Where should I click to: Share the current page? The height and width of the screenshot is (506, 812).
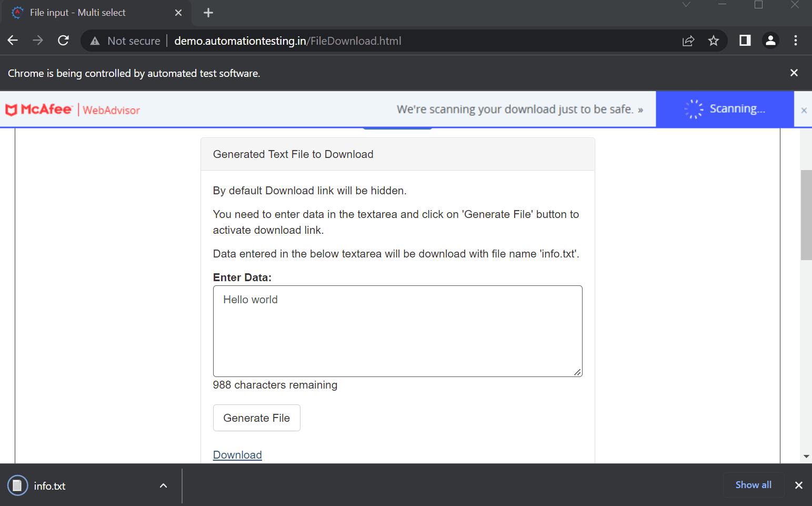(x=688, y=41)
